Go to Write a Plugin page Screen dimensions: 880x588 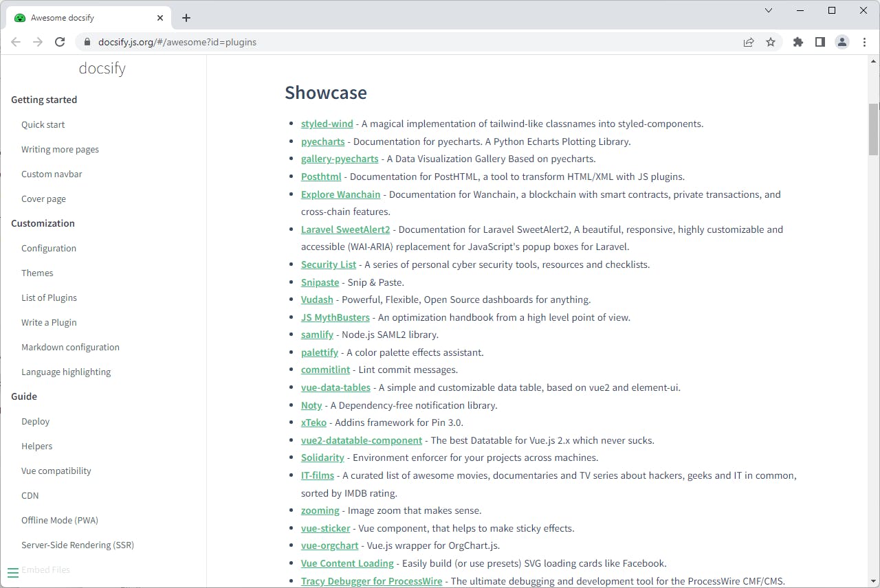click(49, 322)
